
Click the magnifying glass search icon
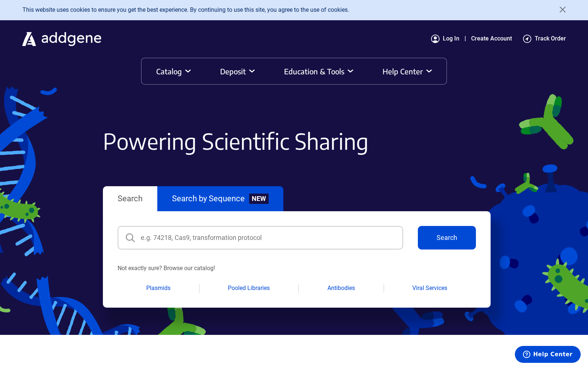130,238
